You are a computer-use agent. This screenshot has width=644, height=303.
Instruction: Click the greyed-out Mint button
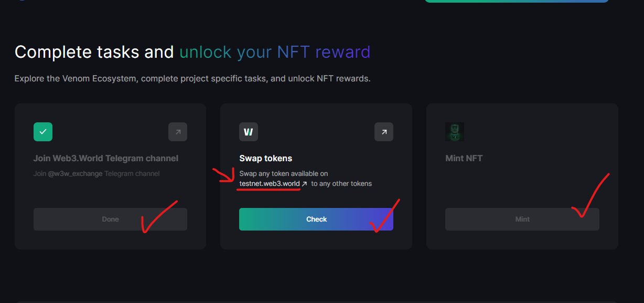[522, 219]
